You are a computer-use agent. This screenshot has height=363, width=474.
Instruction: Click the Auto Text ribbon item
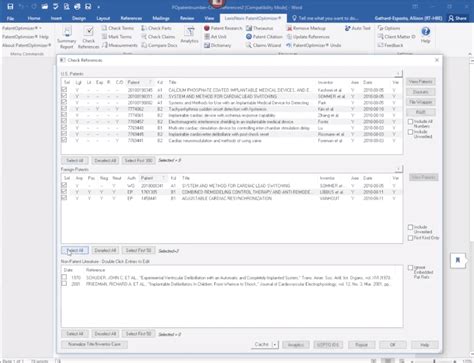tap(358, 28)
